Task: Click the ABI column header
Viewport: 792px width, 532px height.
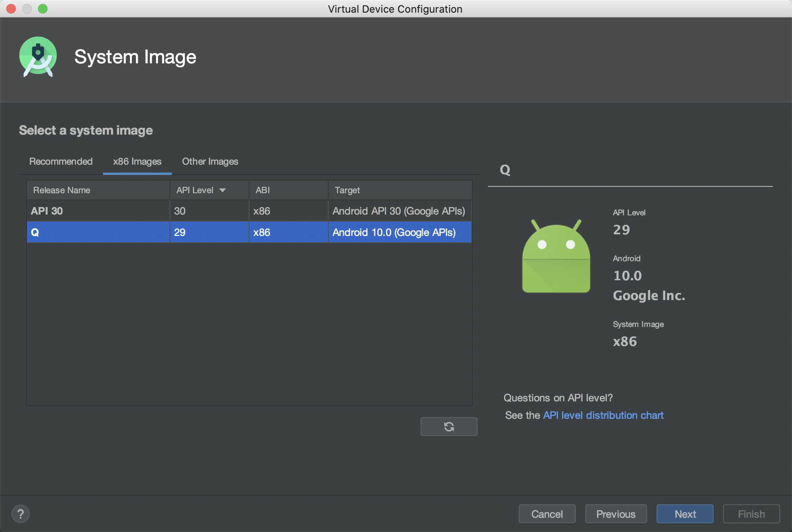Action: 289,190
